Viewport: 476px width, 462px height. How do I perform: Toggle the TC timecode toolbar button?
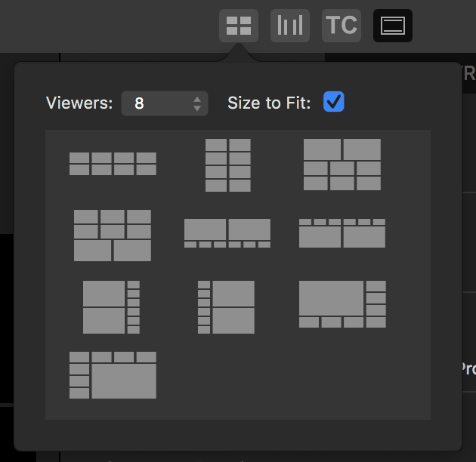click(x=342, y=26)
